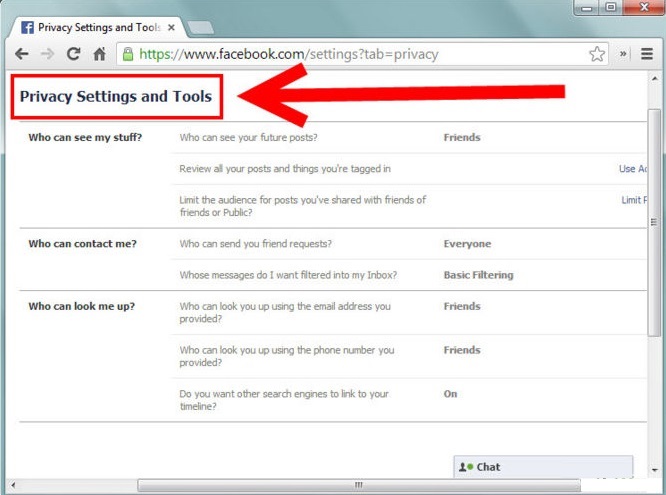
Task: Click 'Limit the audience for posts' text
Action: 302,206
